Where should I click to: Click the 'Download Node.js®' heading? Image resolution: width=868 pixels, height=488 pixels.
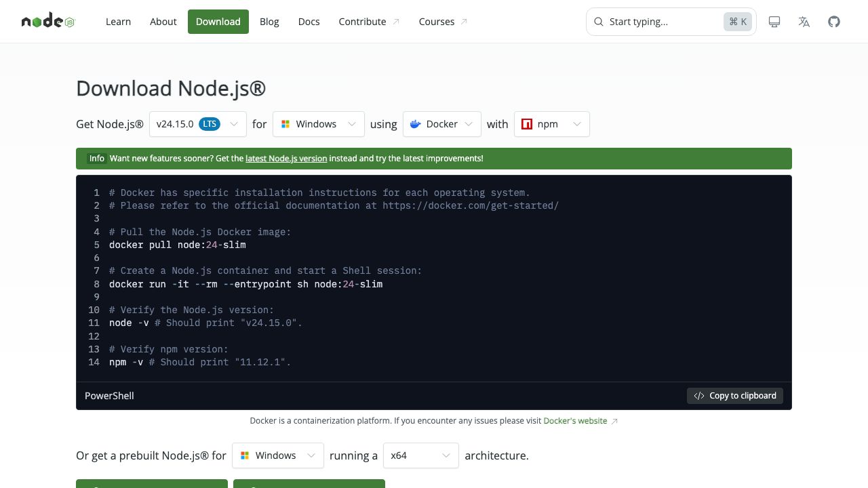tap(171, 89)
